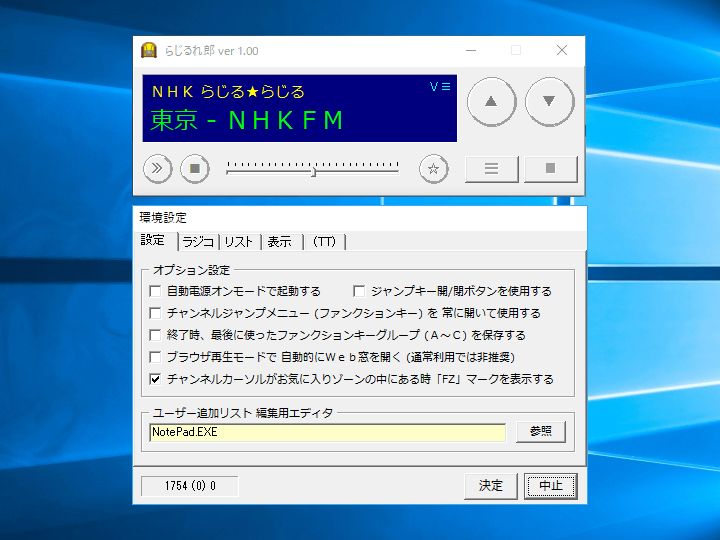Enable 終了時ファンクションキーグループを保存する checkbox
Screen dimensions: 720x540
[x=155, y=335]
